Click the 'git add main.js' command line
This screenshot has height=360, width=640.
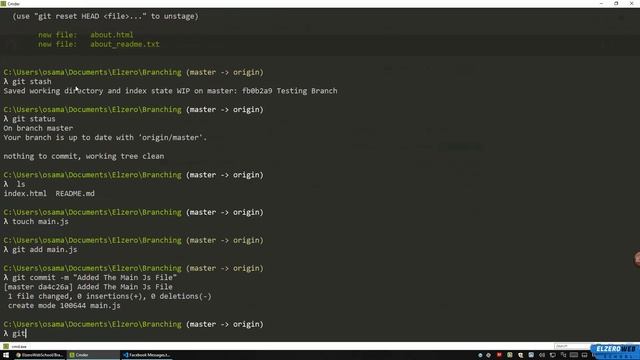point(40,249)
